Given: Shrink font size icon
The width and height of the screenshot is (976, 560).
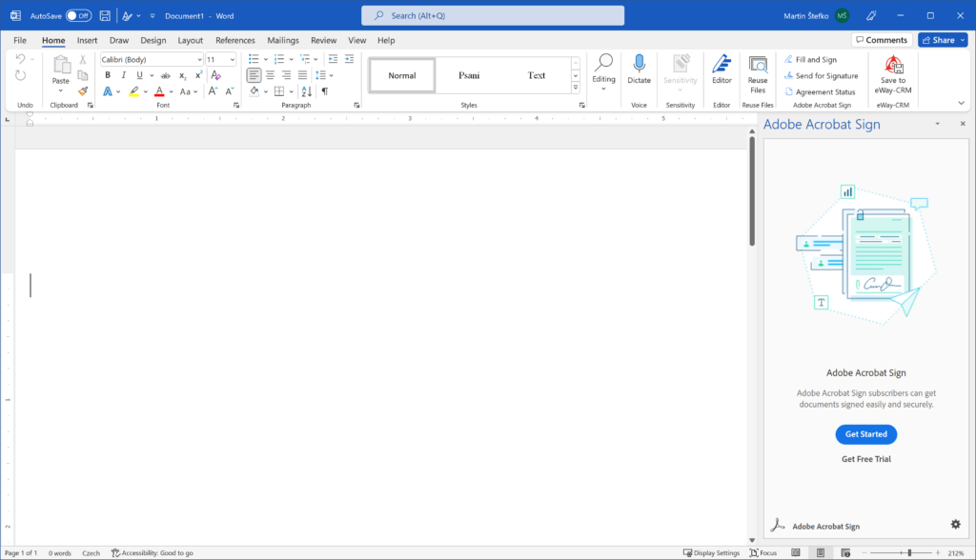Looking at the screenshot, I should 229,91.
